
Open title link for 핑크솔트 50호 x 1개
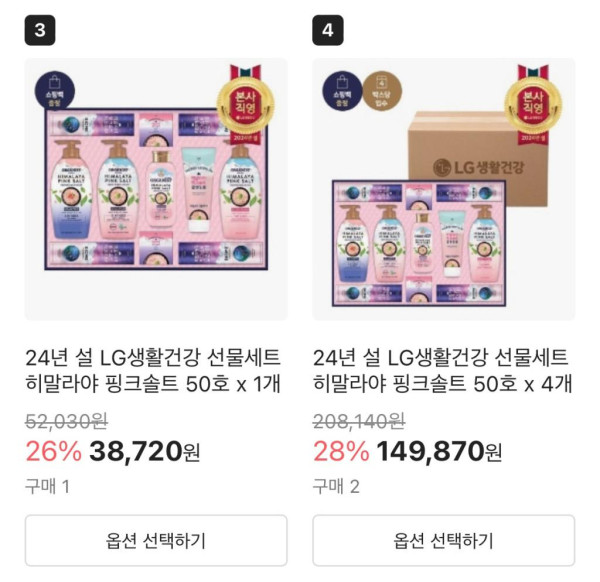153,370
